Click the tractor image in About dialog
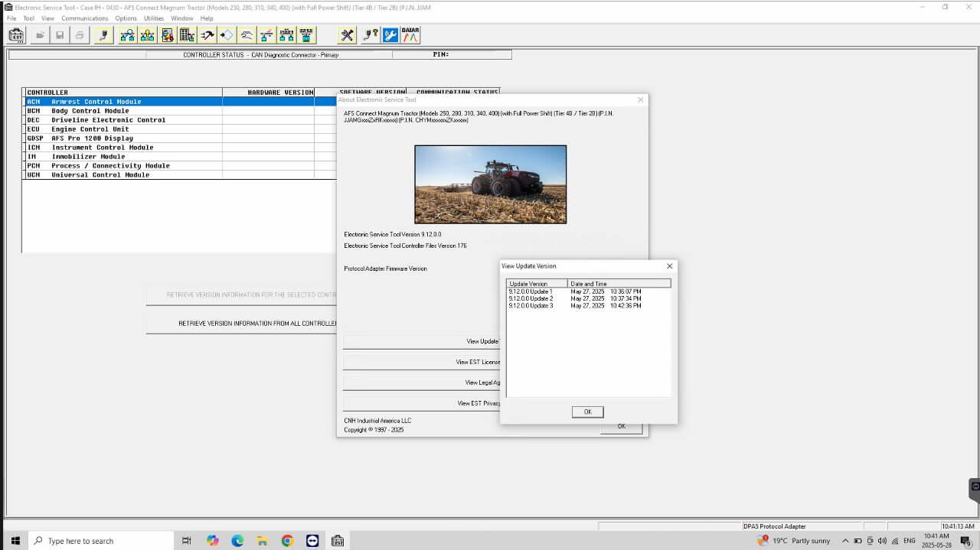 click(x=490, y=184)
